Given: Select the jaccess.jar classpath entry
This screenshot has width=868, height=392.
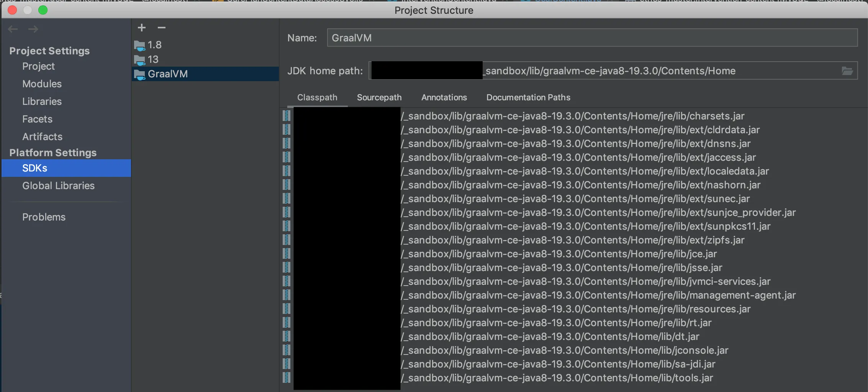Looking at the screenshot, I should [573, 157].
